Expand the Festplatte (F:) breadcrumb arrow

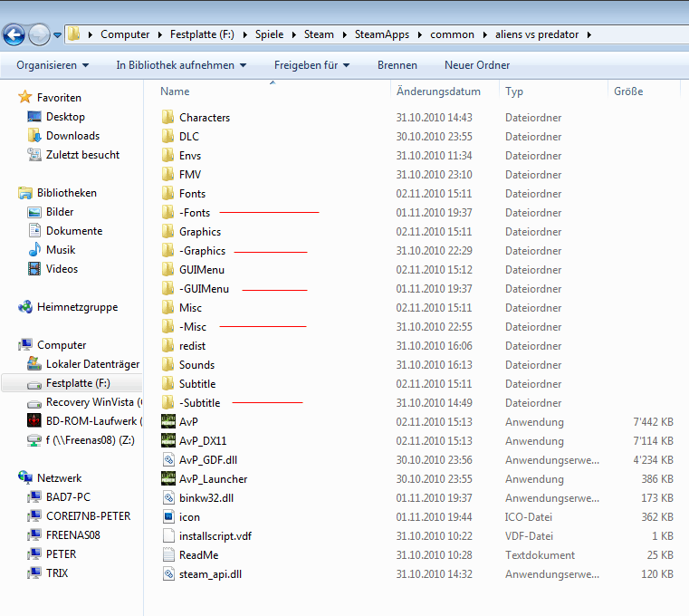coord(244,34)
